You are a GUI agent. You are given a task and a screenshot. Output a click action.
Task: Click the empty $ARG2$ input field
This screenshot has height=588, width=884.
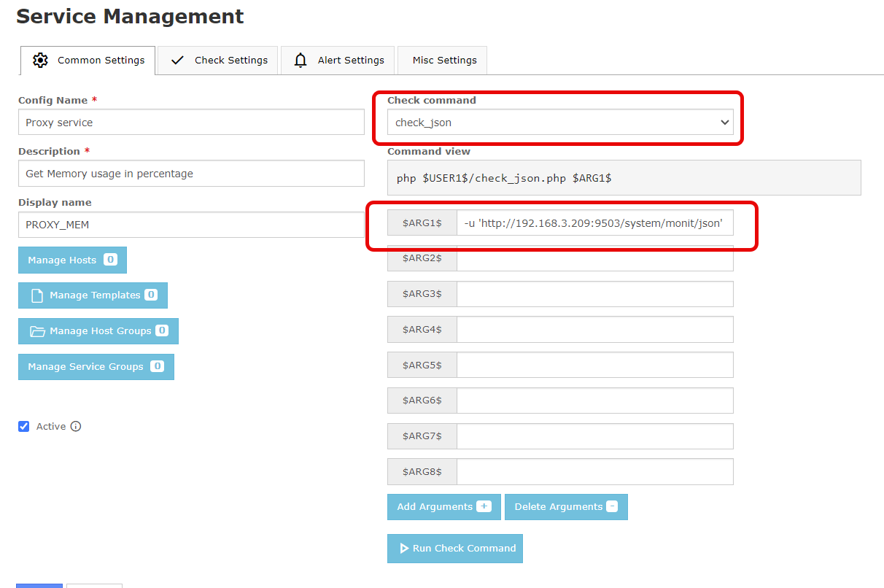pos(594,258)
